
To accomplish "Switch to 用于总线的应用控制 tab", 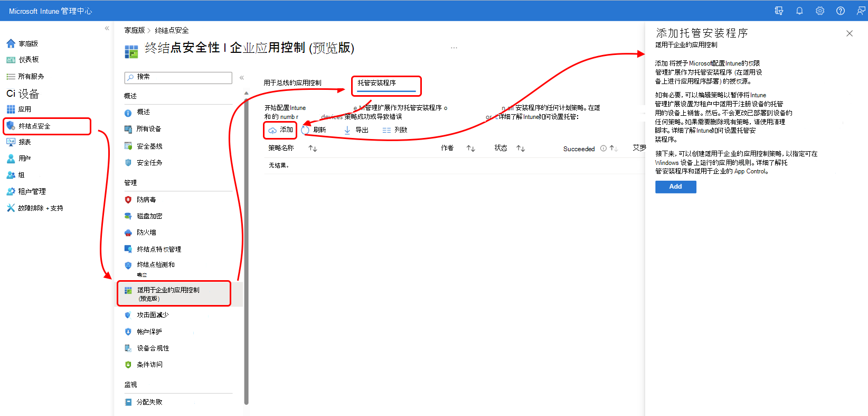I will (x=293, y=83).
